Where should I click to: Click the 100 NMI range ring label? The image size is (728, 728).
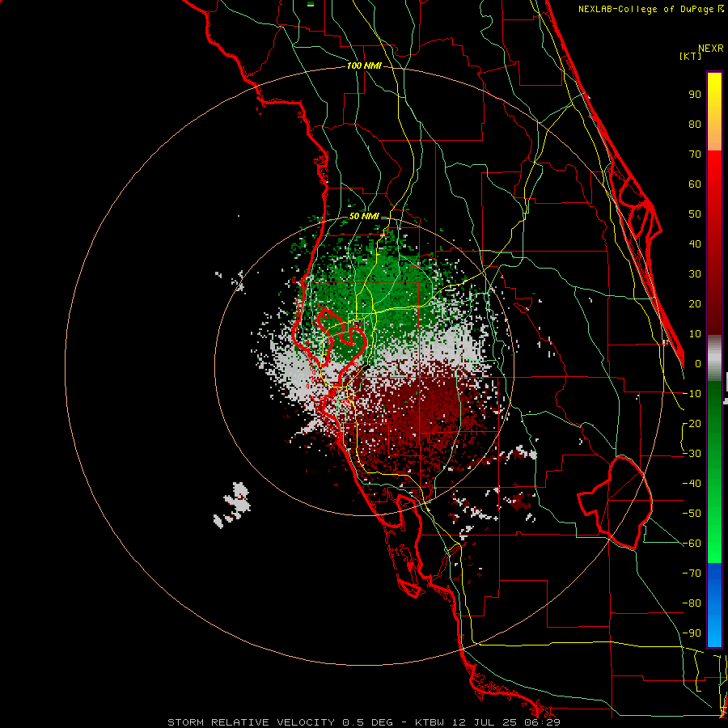(x=364, y=66)
